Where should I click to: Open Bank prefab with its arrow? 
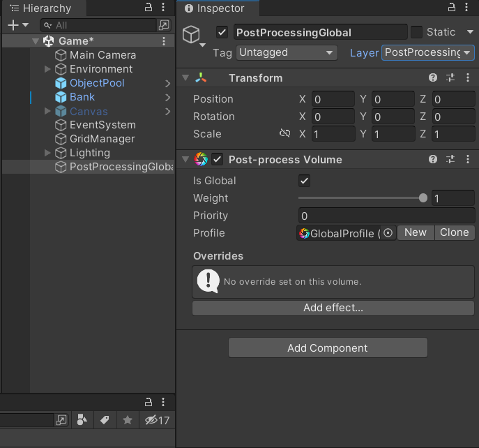[167, 97]
